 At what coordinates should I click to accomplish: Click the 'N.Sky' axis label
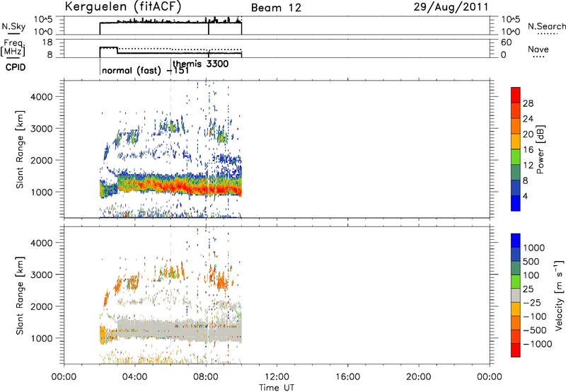pyautogui.click(x=13, y=26)
